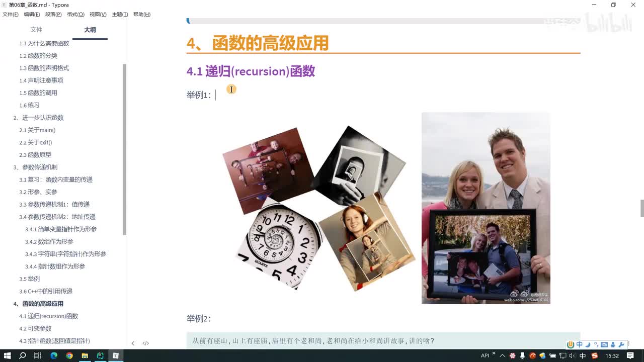Expand the taskbar API toolbar chevron
644x362 pixels.
point(494,353)
